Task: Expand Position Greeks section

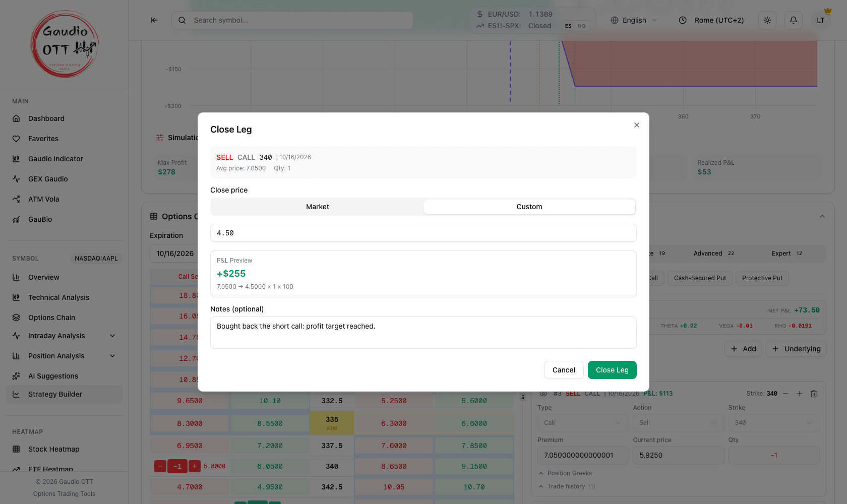Action: (565, 473)
